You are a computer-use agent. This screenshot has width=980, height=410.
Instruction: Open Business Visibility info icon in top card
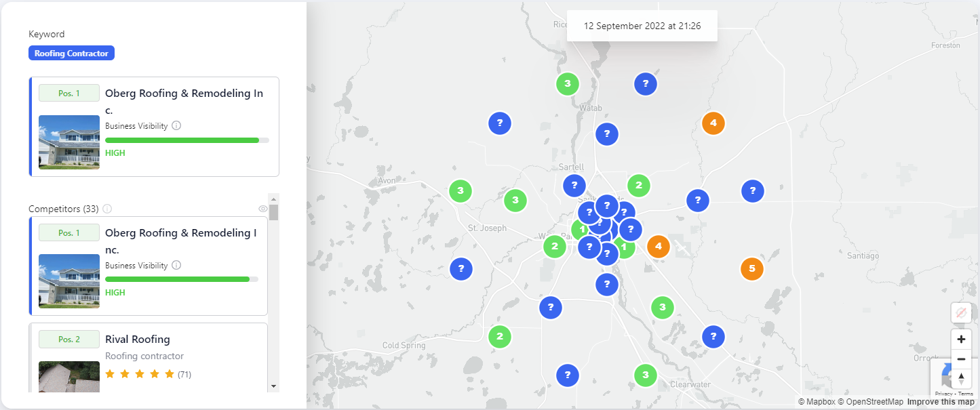tap(176, 125)
